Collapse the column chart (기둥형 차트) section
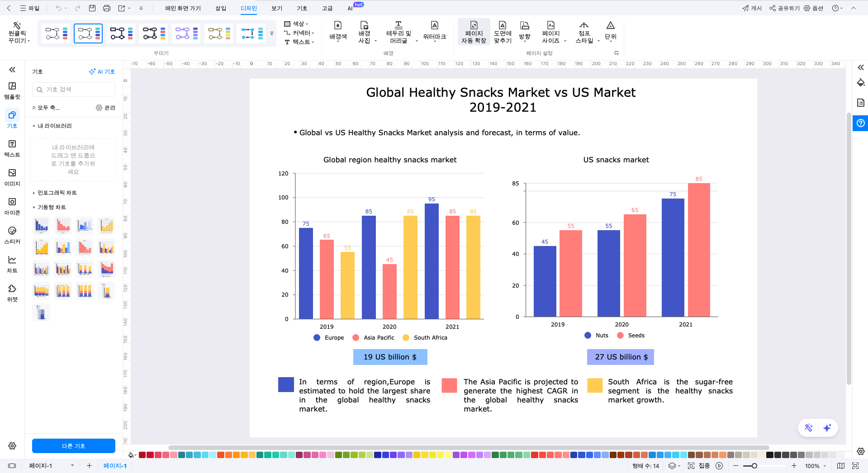Screen dimensions: 868x473 pos(52,207)
